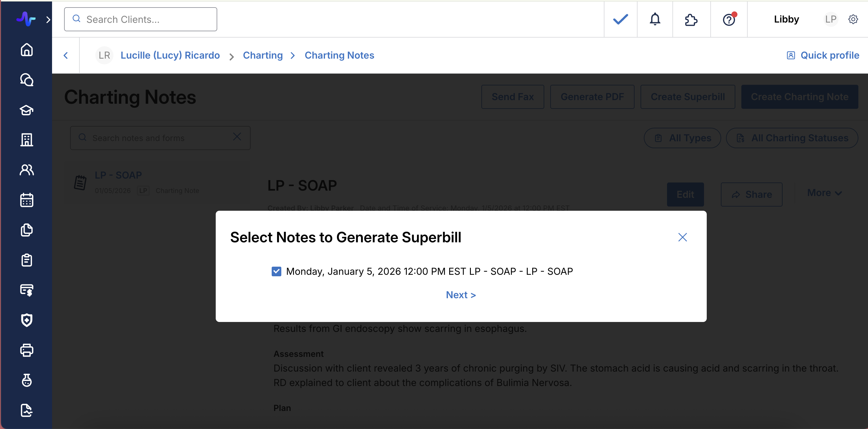Open the settings gear icon
Viewport: 868px width, 429px height.
coord(853,20)
